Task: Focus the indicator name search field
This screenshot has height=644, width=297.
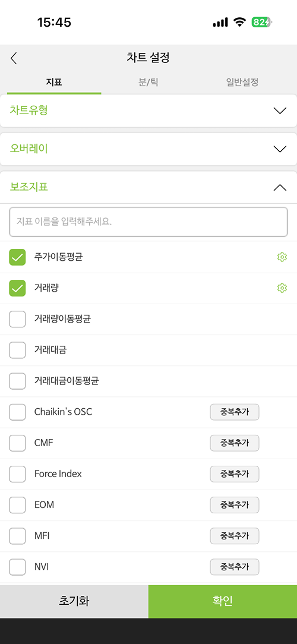Action: (148, 222)
